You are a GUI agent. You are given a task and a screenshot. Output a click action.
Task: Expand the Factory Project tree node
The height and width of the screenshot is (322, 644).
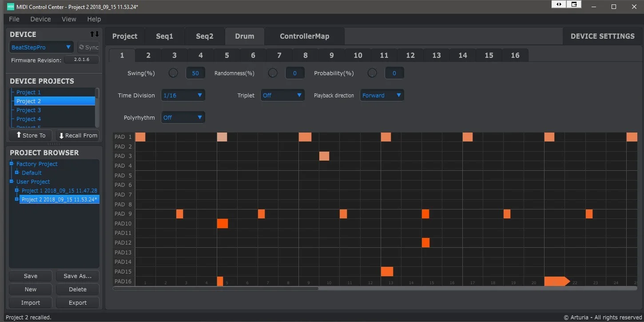click(12, 164)
